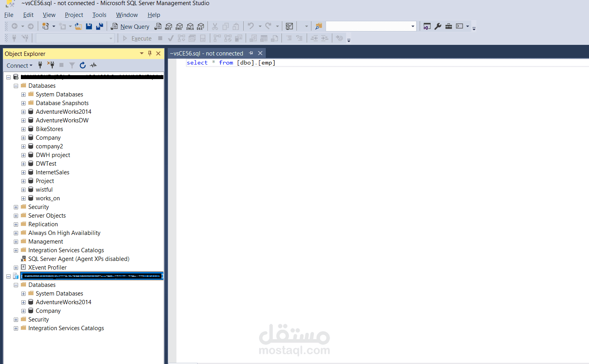Click the Connect plug icon in SQL editor toolbar
Viewport: 589px width, 364px height.
[x=14, y=38]
